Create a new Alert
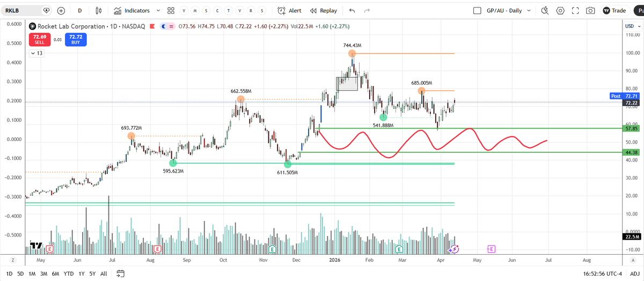Viewport: 644px width, 281px height. click(289, 10)
